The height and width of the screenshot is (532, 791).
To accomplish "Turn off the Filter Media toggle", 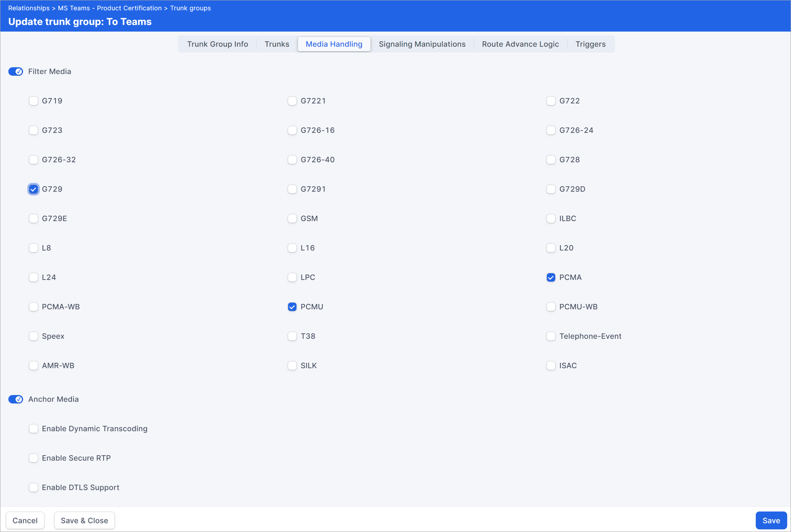I will coord(16,71).
